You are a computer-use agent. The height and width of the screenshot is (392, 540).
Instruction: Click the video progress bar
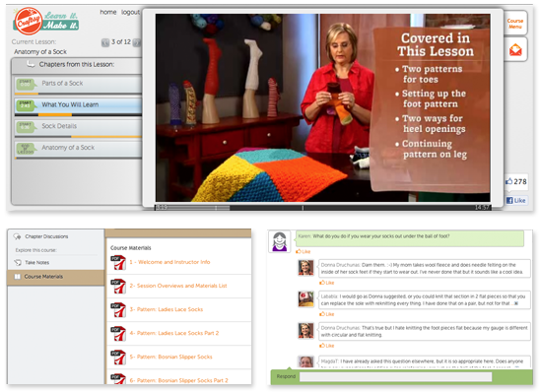[x=322, y=208]
